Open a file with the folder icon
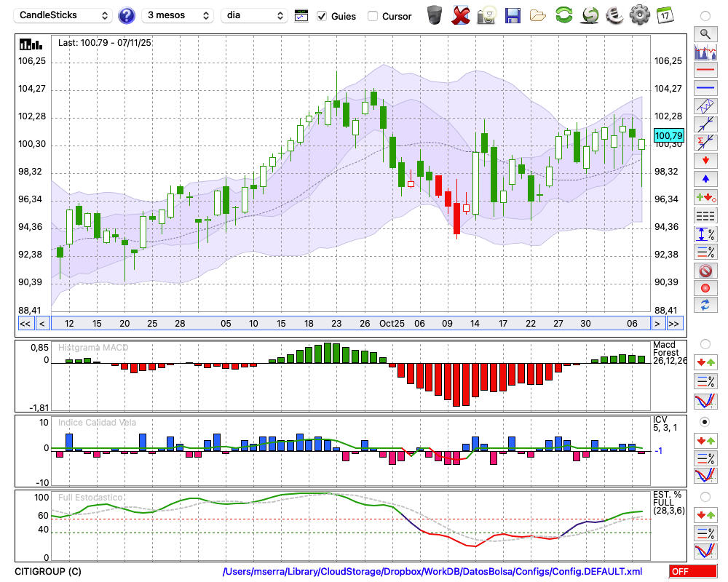The height and width of the screenshot is (582, 728). coord(538,16)
